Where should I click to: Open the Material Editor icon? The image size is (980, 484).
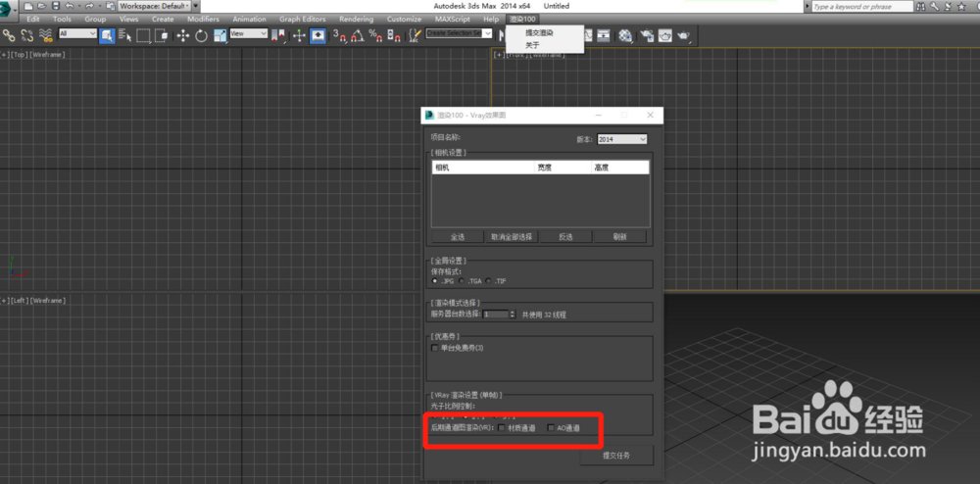[625, 35]
